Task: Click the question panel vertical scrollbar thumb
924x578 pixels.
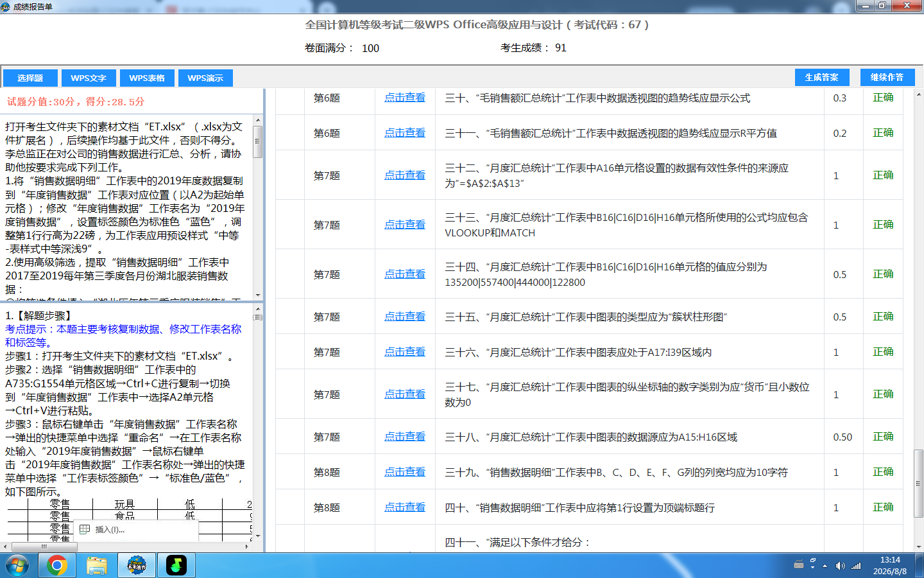Action: [258, 142]
